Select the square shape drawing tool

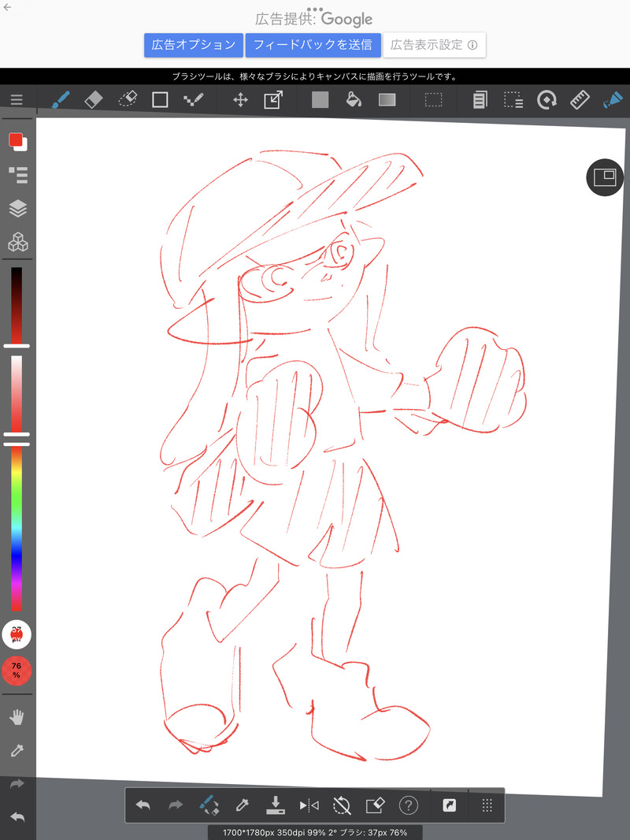160,99
